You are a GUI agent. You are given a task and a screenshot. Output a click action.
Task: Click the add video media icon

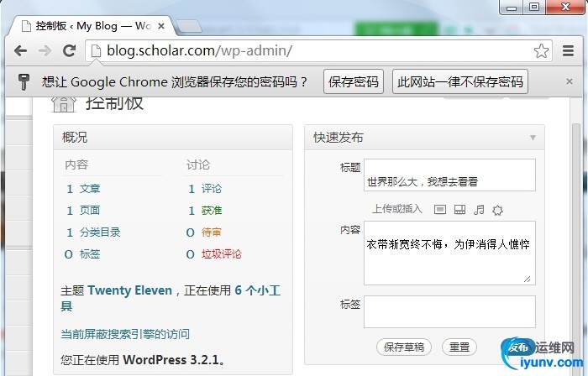tap(459, 209)
